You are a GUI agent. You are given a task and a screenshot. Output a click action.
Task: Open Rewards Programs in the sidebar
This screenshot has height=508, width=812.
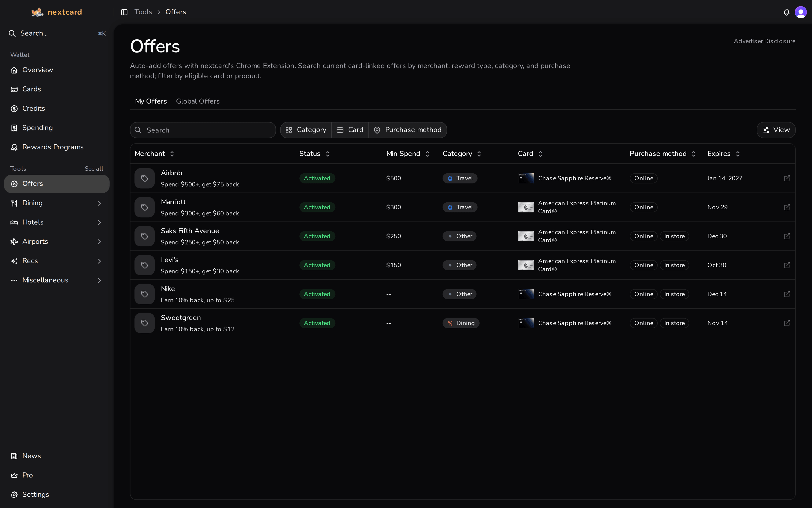57,147
